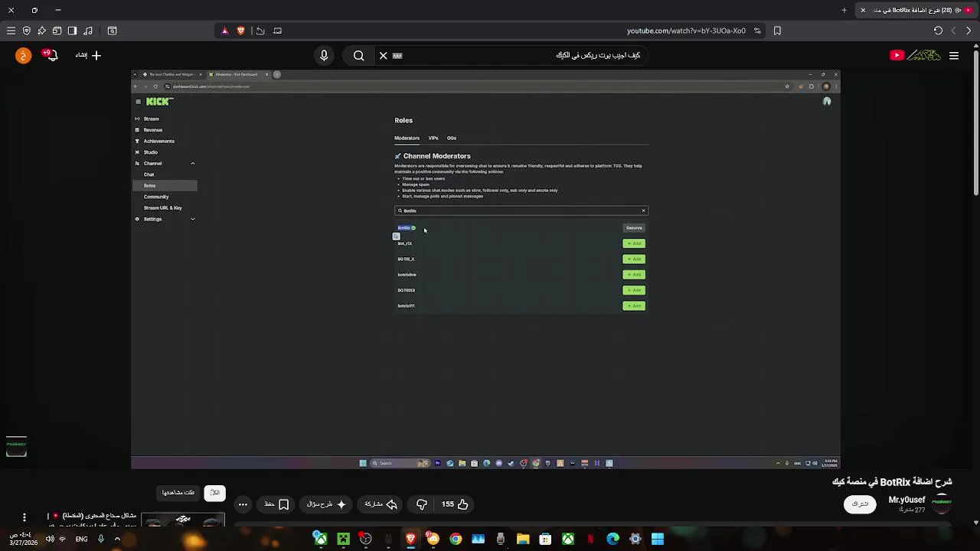This screenshot has width=980, height=551.
Task: Open options for suggested video
Action: click(x=24, y=518)
